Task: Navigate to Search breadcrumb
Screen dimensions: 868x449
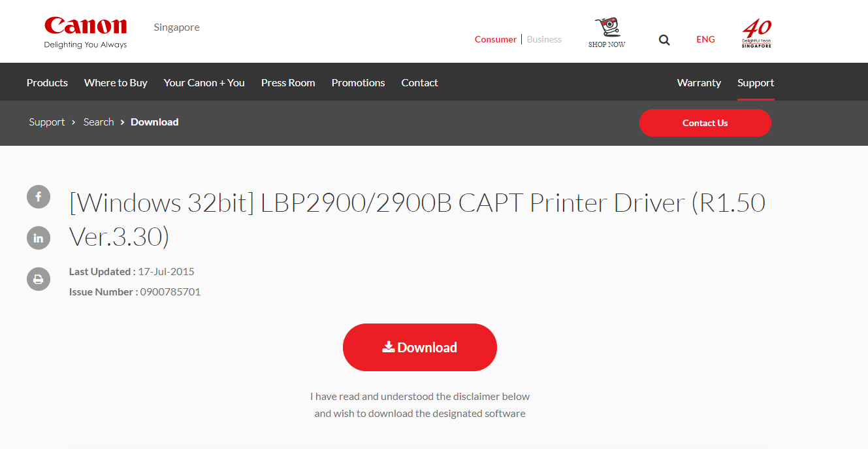Action: 99,122
